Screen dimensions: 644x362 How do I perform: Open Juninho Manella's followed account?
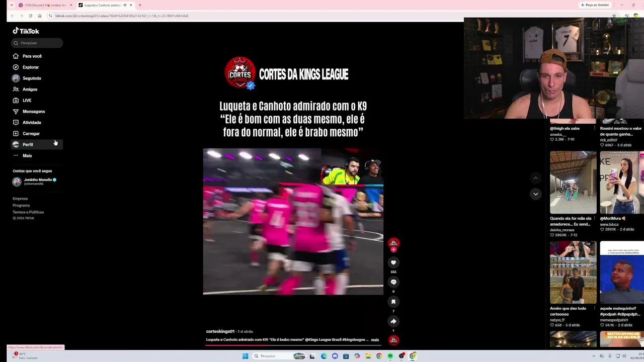point(34,182)
